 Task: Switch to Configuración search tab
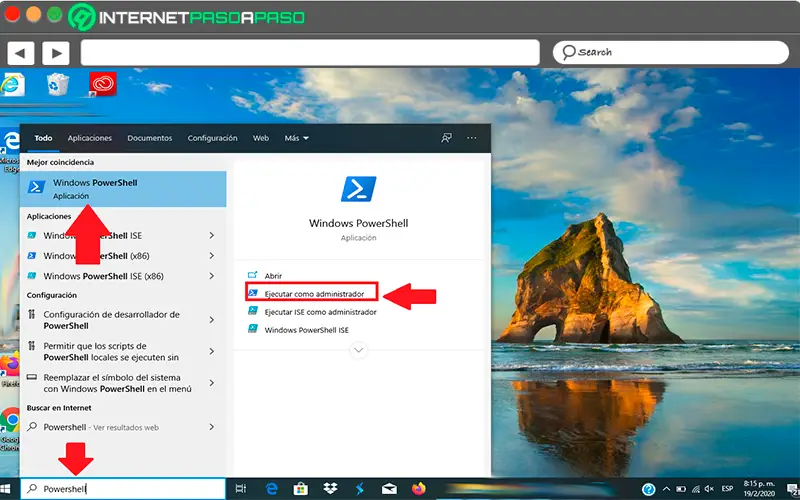(212, 138)
